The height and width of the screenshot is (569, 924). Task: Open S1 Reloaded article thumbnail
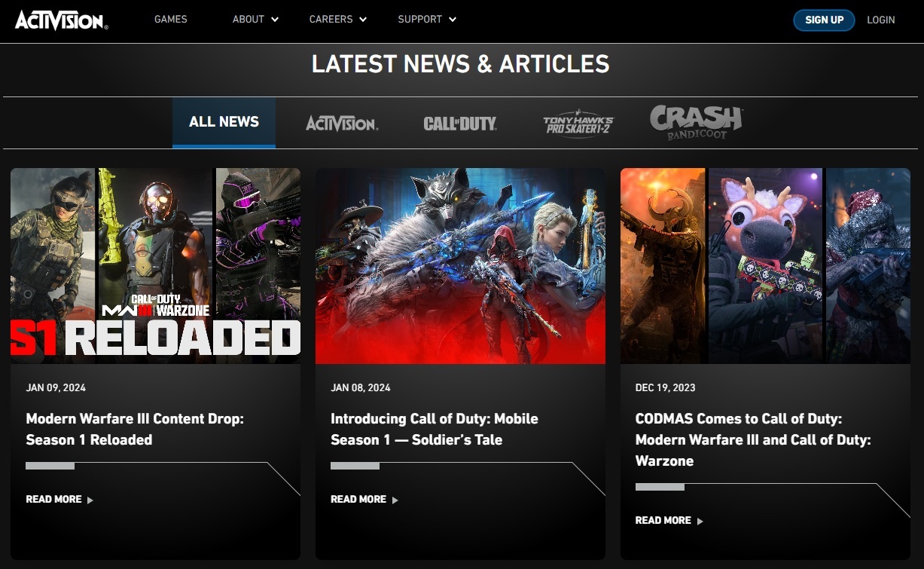155,266
